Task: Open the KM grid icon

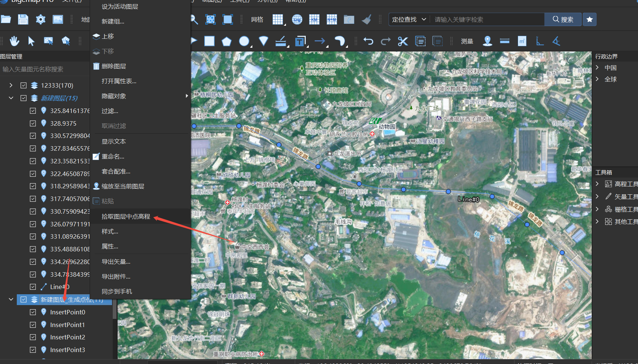Action: (314, 19)
